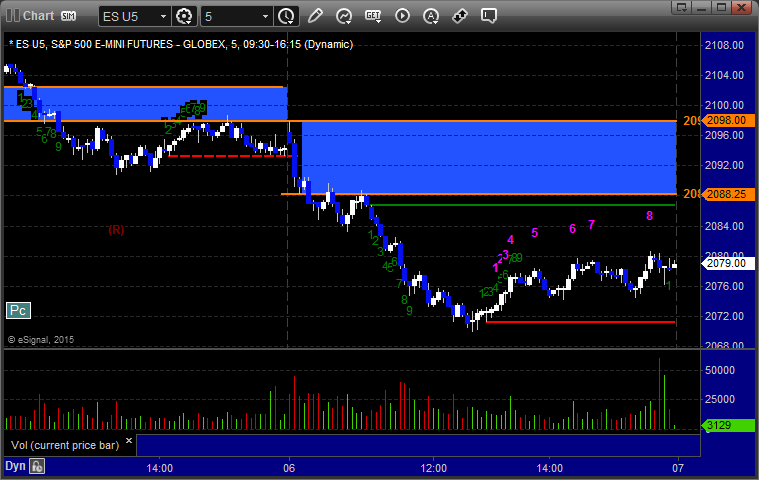Maximize the chart window
The height and width of the screenshot is (480, 759).
721,7
